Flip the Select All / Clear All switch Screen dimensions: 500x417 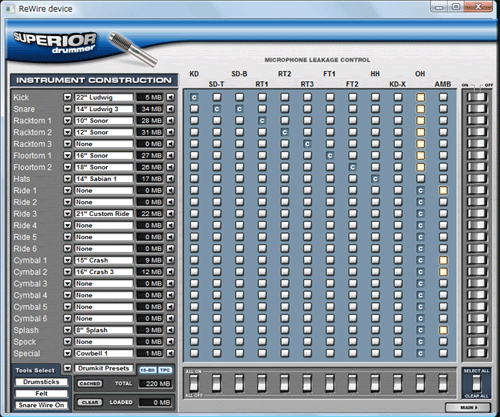(x=477, y=383)
